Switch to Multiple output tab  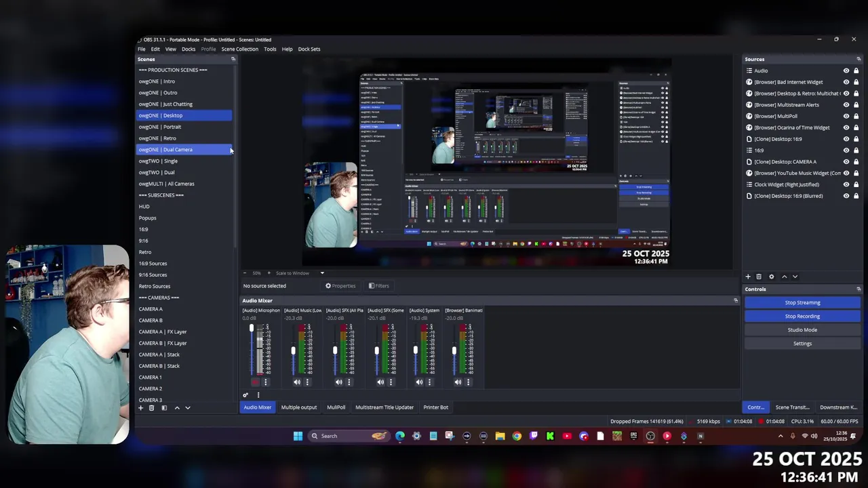click(x=299, y=407)
